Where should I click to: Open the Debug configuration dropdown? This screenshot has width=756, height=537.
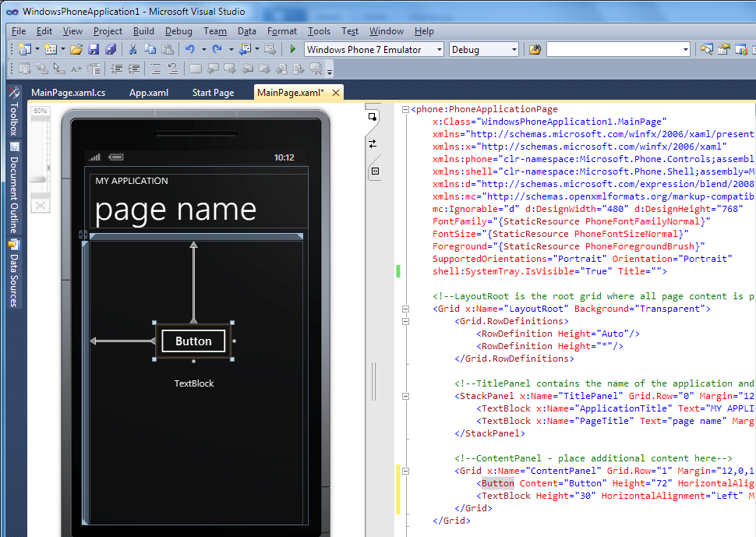(x=514, y=50)
